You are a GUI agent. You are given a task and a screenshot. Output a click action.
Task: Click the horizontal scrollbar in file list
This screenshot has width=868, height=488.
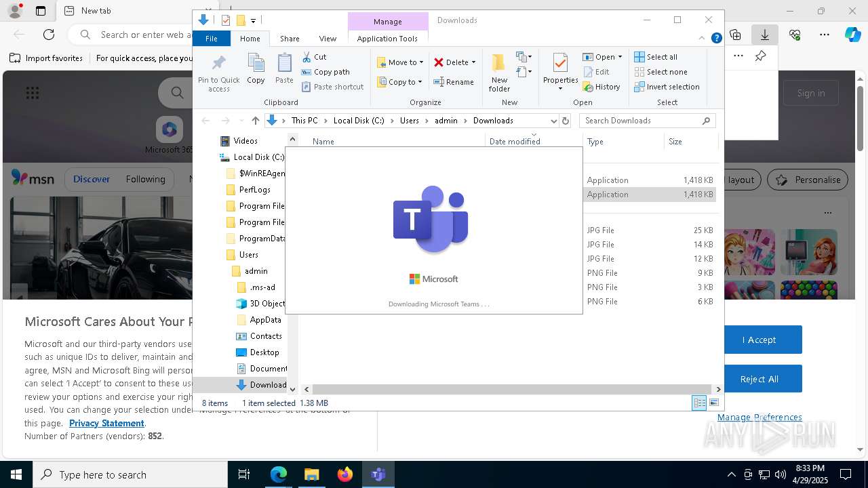tap(511, 389)
